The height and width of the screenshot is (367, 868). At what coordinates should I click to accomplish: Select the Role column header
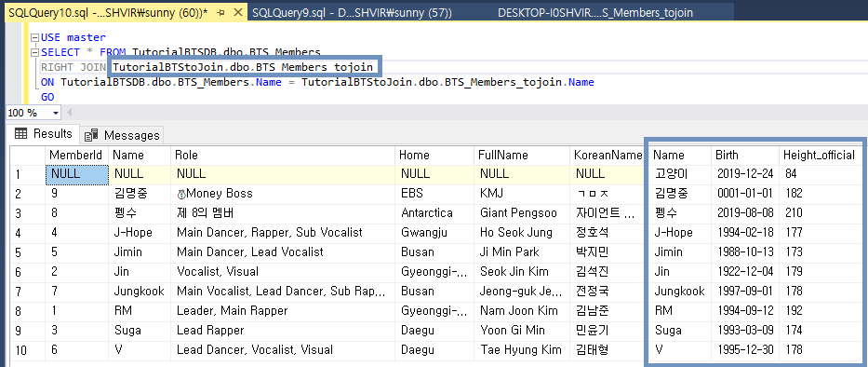coord(283,156)
